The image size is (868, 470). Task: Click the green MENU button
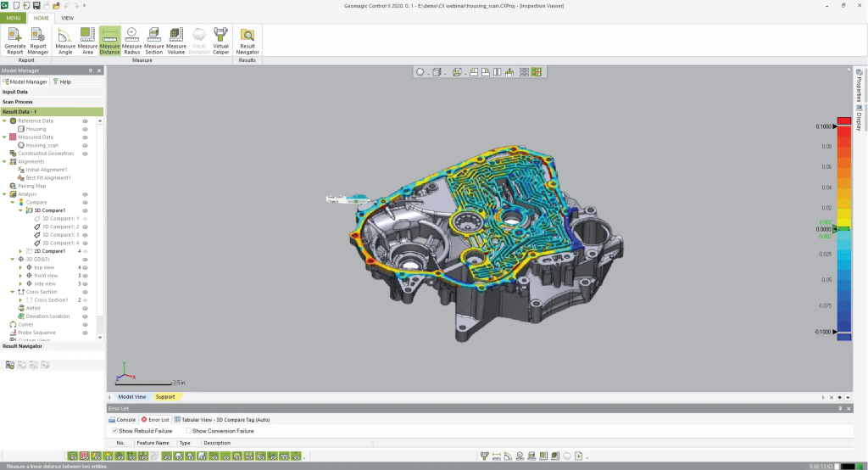point(13,17)
